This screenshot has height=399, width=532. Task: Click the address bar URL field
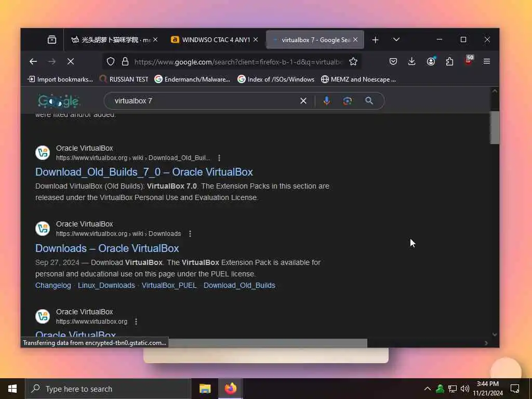238,62
